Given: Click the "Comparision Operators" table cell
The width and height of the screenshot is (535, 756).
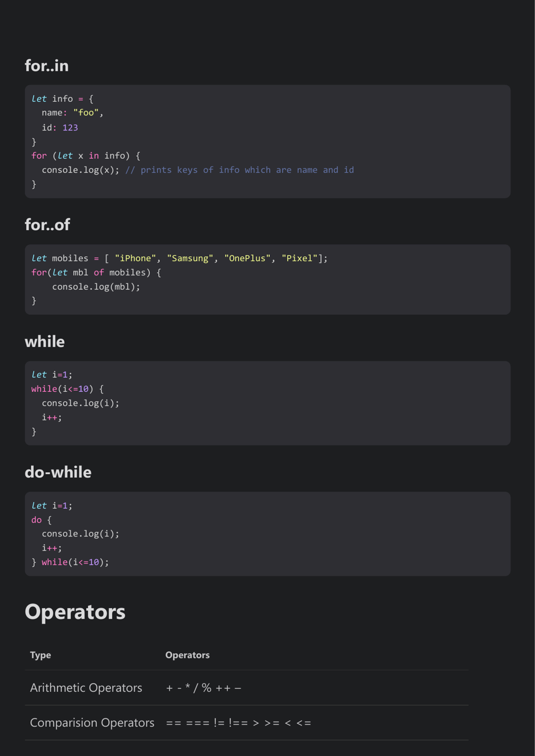Looking at the screenshot, I should [x=92, y=723].
